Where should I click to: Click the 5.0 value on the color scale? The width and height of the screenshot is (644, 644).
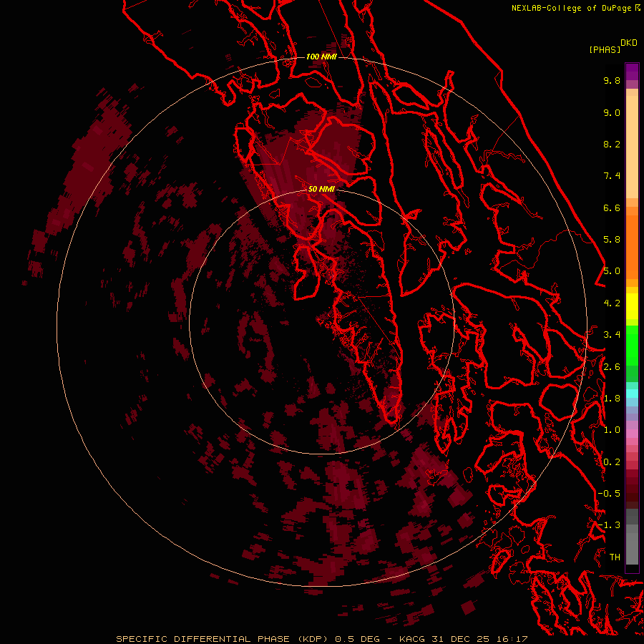[612, 271]
